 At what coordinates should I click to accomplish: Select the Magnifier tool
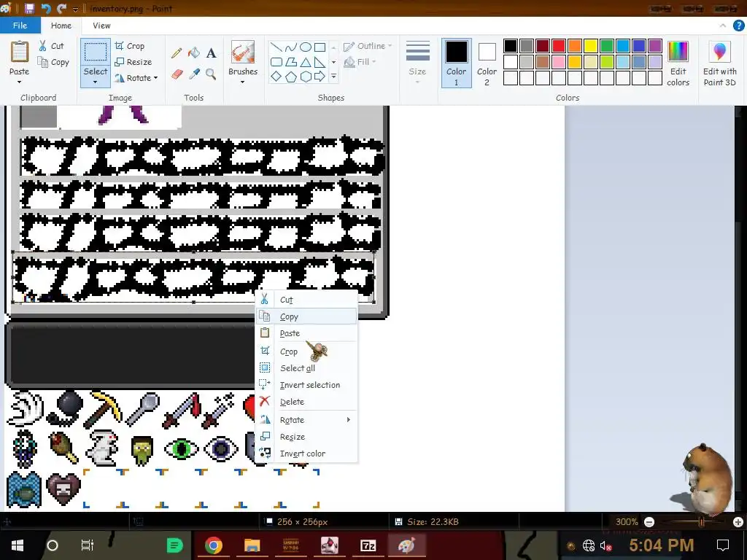click(x=211, y=74)
